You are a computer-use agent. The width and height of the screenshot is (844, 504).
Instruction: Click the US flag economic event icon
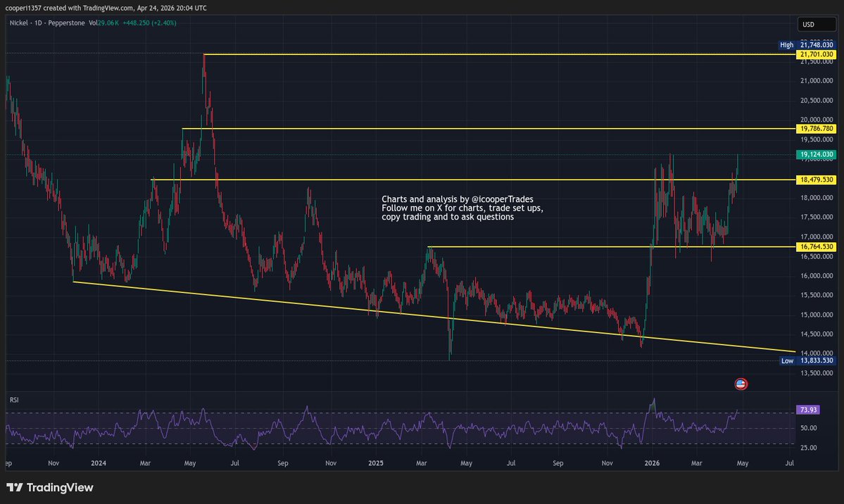coord(741,384)
